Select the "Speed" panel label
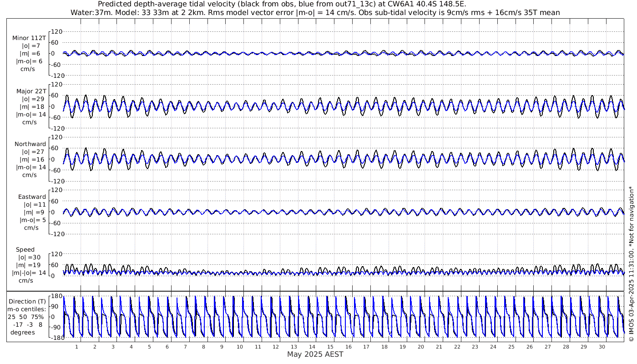The height and width of the screenshot is (364, 637). pyautogui.click(x=25, y=249)
